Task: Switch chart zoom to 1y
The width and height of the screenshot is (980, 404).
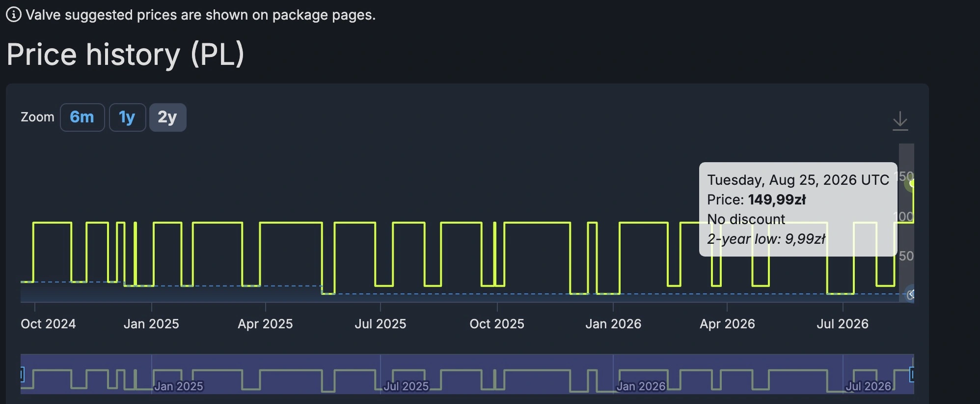Action: (127, 117)
